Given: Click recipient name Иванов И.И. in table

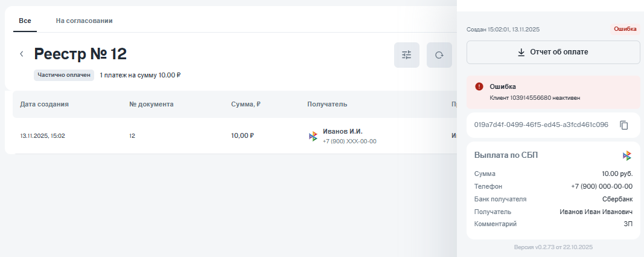Looking at the screenshot, I should (x=343, y=132).
